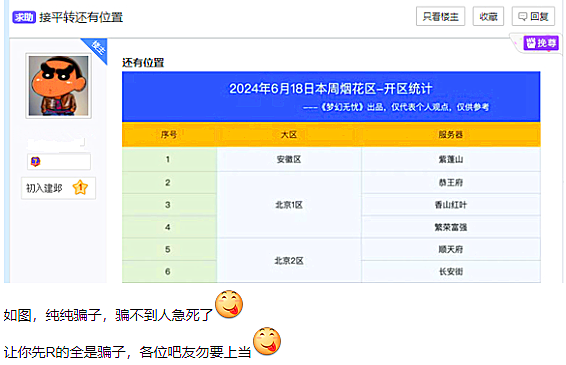Image resolution: width=566 pixels, height=365 pixels.
Task: Click the 求助 tag badge before the title
Action: pos(24,17)
